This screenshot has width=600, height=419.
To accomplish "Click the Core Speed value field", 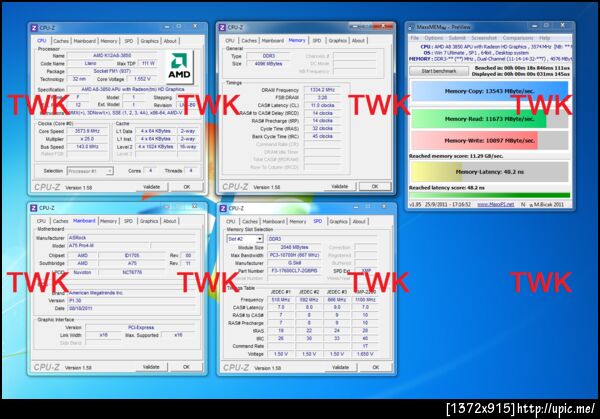I will (87, 131).
